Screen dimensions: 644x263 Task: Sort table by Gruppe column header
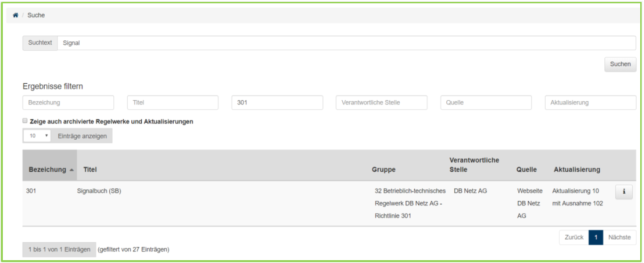pyautogui.click(x=384, y=170)
